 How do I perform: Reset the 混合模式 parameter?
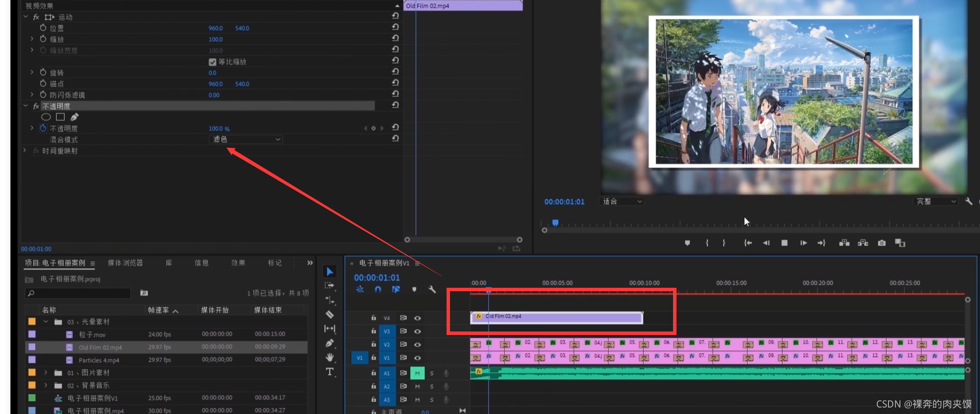coord(395,139)
